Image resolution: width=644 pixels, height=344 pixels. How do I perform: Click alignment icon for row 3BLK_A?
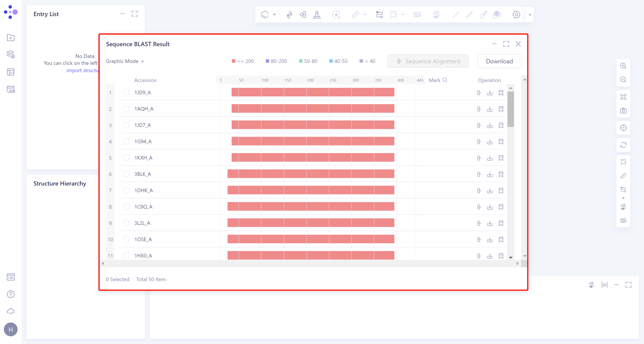(479, 174)
